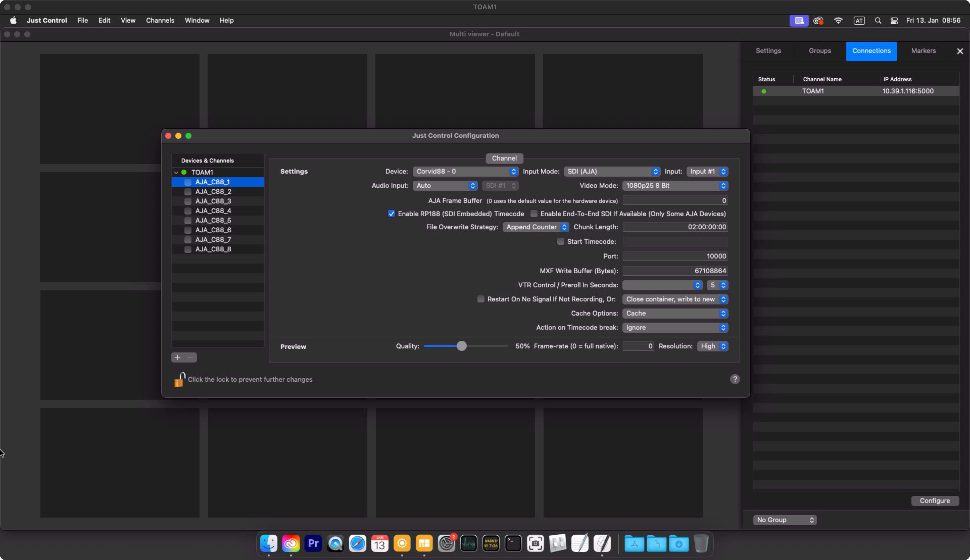
Task: Open the Downloads folder in the Dock
Action: pos(679,543)
